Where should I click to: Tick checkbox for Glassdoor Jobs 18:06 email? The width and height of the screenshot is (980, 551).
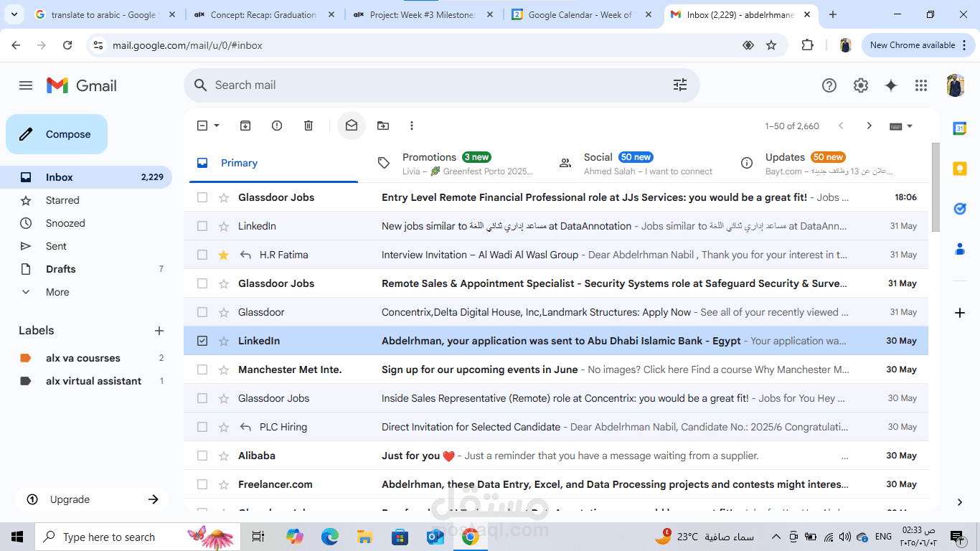point(202,197)
